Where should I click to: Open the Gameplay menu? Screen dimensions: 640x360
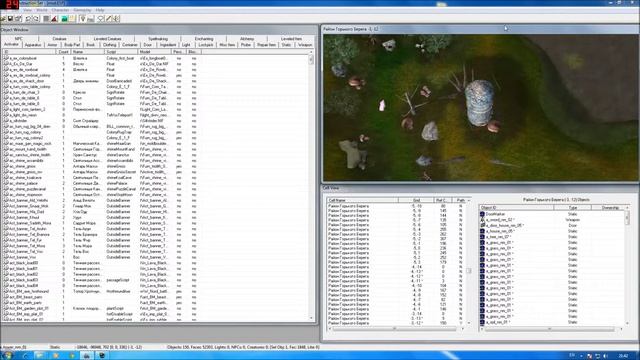(82, 10)
